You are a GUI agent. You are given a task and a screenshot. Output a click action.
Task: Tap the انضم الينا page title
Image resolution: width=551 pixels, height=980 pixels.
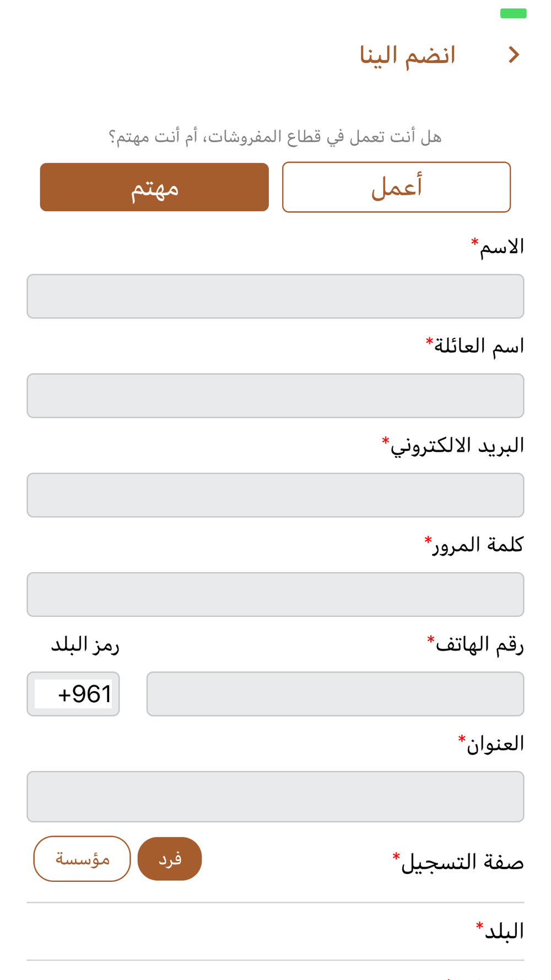point(408,55)
